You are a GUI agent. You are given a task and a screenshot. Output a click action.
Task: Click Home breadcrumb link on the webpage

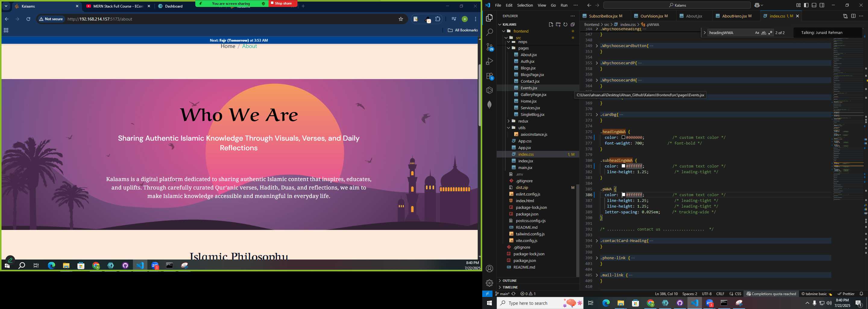point(228,46)
